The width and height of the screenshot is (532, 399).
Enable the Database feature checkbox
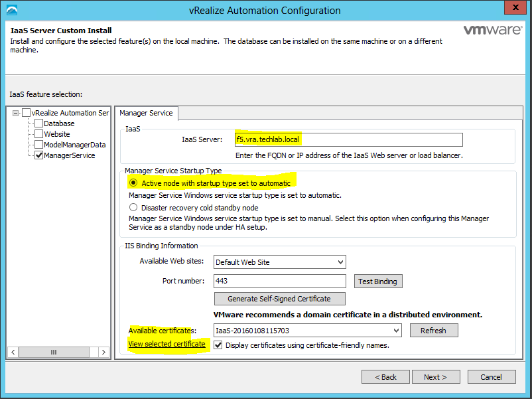[x=38, y=123]
